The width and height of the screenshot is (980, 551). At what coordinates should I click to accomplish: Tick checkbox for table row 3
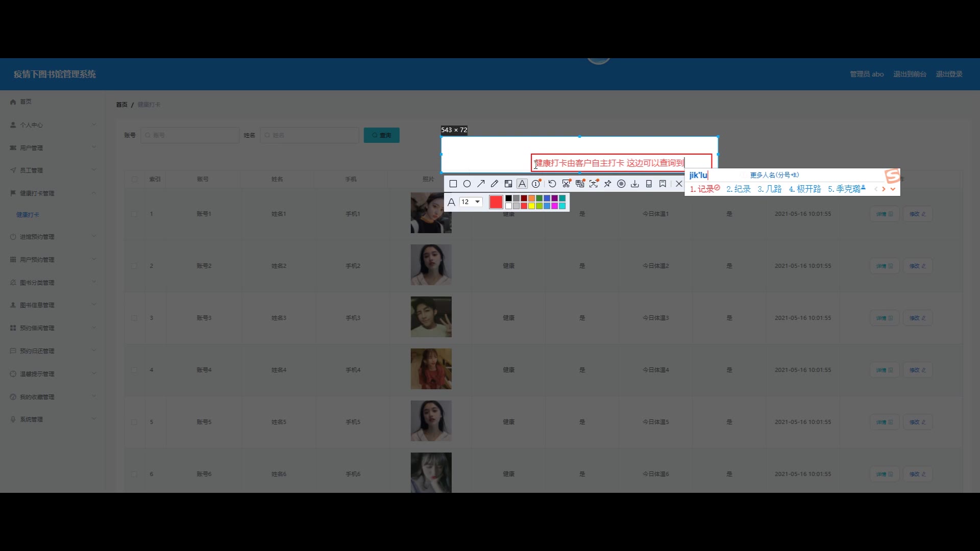pos(134,318)
